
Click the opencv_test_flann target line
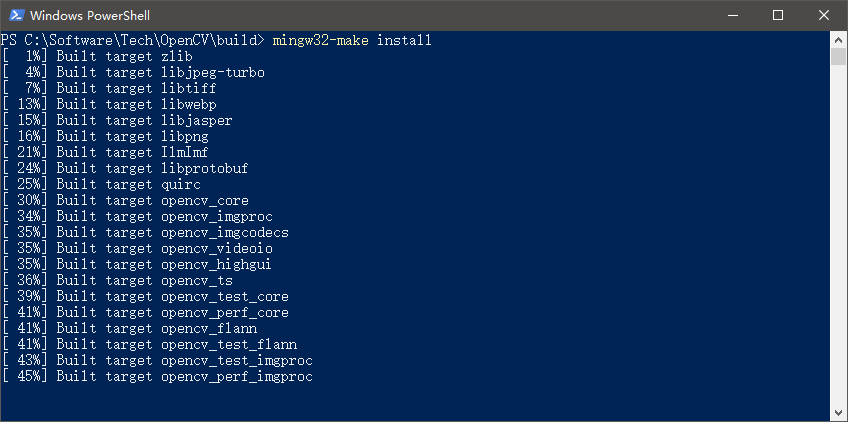149,345
